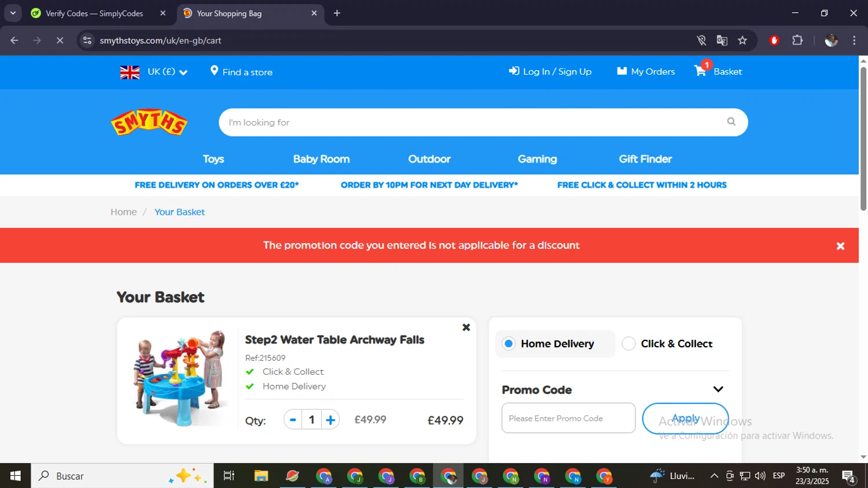Open the Gift Finder menu
The width and height of the screenshot is (868, 488).
(x=645, y=159)
